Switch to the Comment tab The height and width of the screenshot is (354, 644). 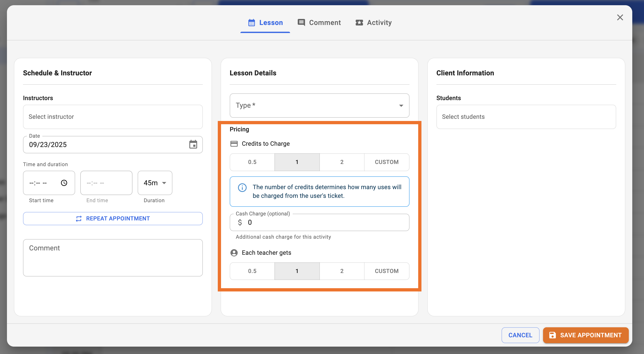click(x=319, y=23)
